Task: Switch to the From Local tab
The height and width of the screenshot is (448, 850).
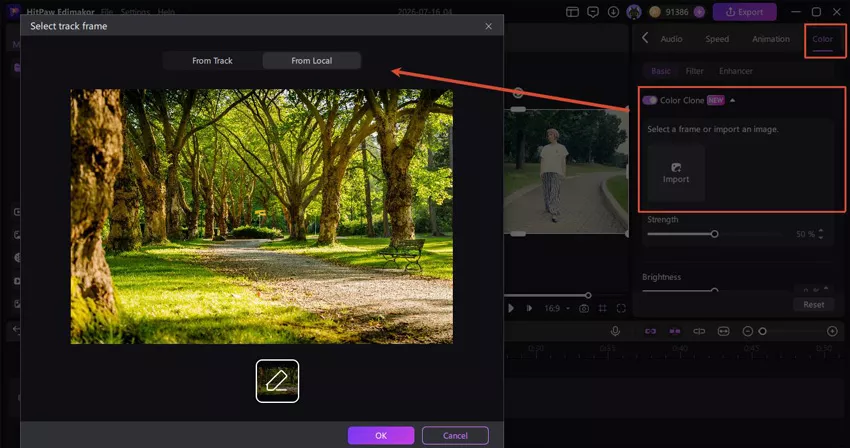Action: coord(312,61)
